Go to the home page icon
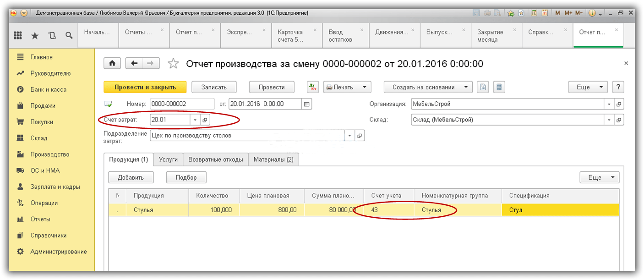Image resolution: width=644 pixels, height=280 pixels. click(113, 63)
